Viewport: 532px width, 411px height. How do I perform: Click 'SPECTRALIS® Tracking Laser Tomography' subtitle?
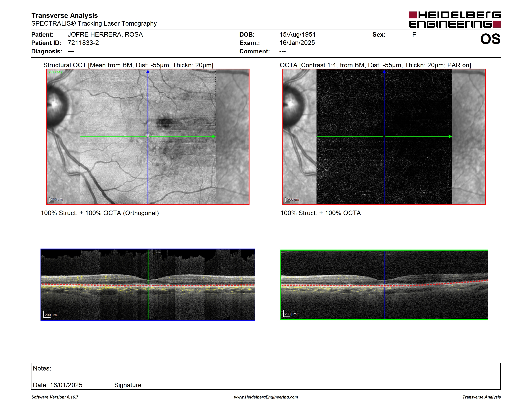[x=94, y=24]
